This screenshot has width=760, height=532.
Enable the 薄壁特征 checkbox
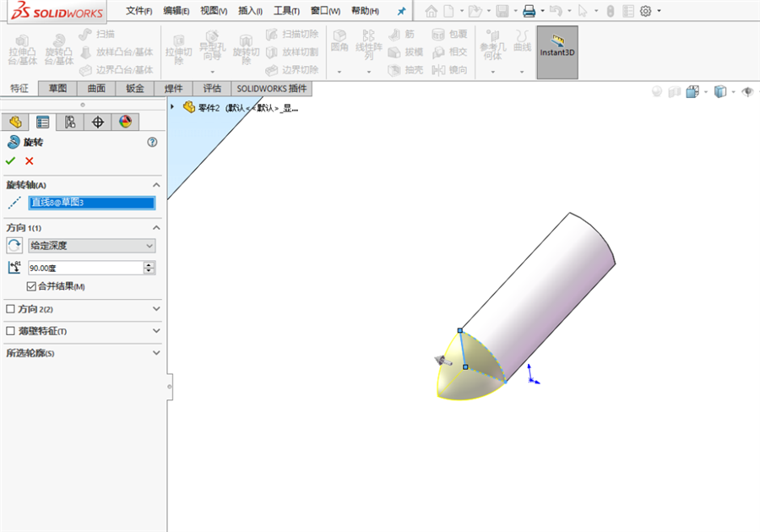[10, 331]
